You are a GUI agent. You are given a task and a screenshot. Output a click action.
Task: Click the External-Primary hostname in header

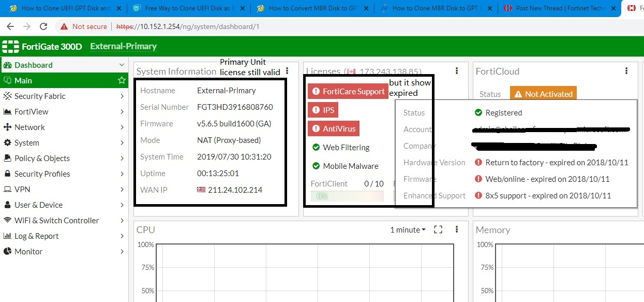(x=123, y=46)
